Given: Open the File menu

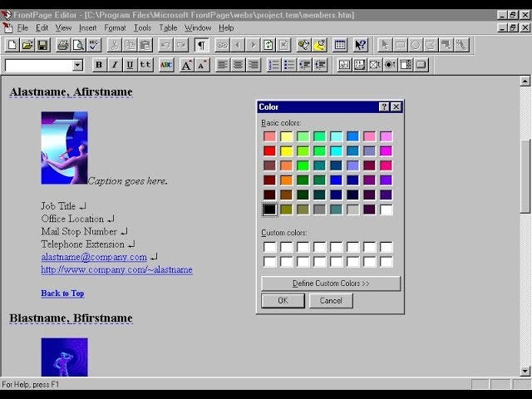Looking at the screenshot, I should coord(22,27).
